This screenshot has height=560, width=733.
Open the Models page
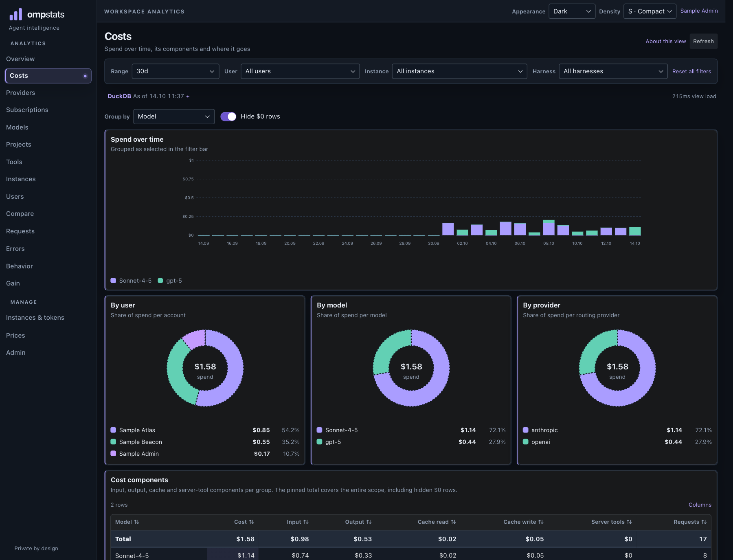[x=17, y=127]
